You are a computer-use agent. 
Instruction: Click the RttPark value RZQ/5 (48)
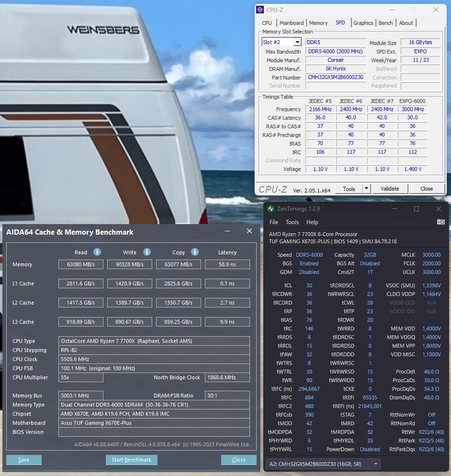click(x=431, y=441)
